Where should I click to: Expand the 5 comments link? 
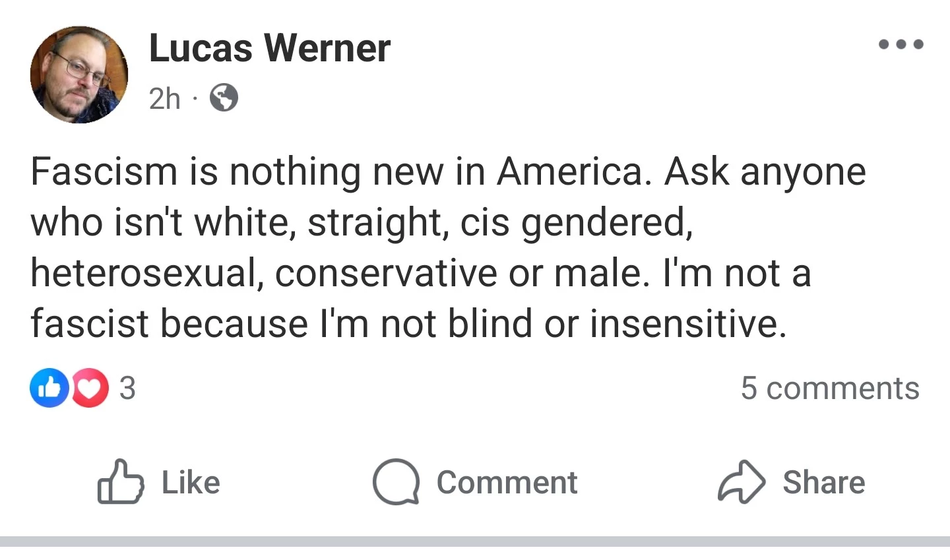(829, 388)
